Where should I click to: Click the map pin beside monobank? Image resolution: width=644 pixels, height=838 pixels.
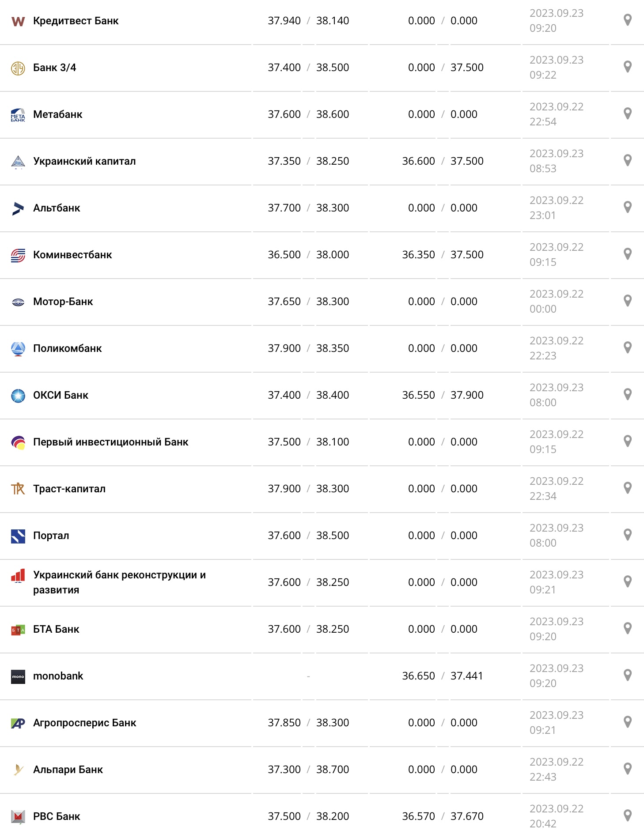[627, 676]
